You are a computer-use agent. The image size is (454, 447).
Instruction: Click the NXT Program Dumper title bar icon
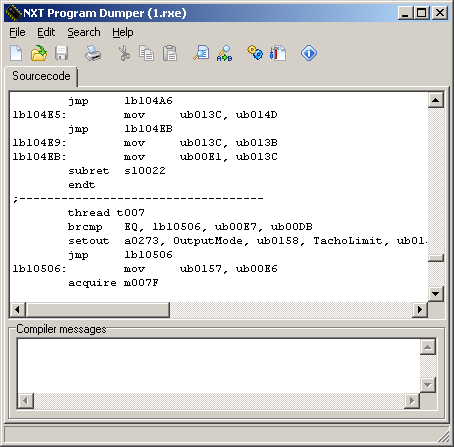click(13, 13)
